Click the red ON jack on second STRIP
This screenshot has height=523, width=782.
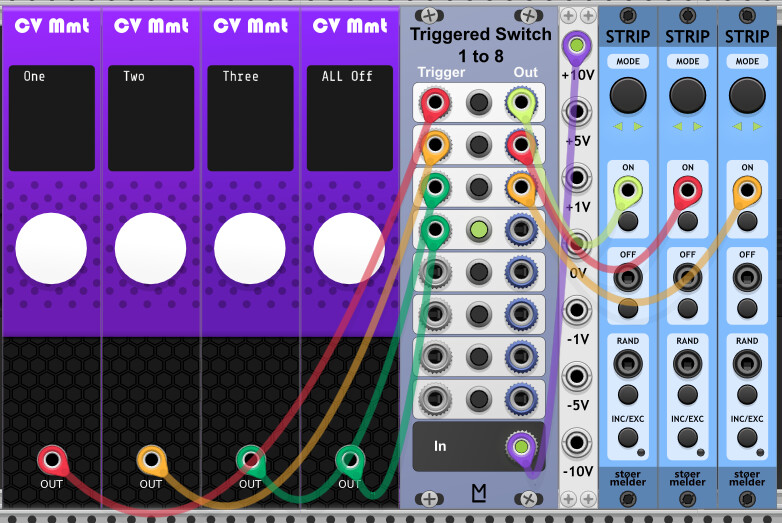point(687,190)
